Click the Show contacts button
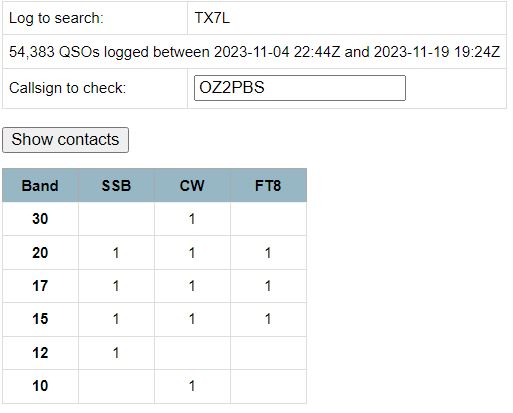This screenshot has height=413, width=513. (x=65, y=140)
